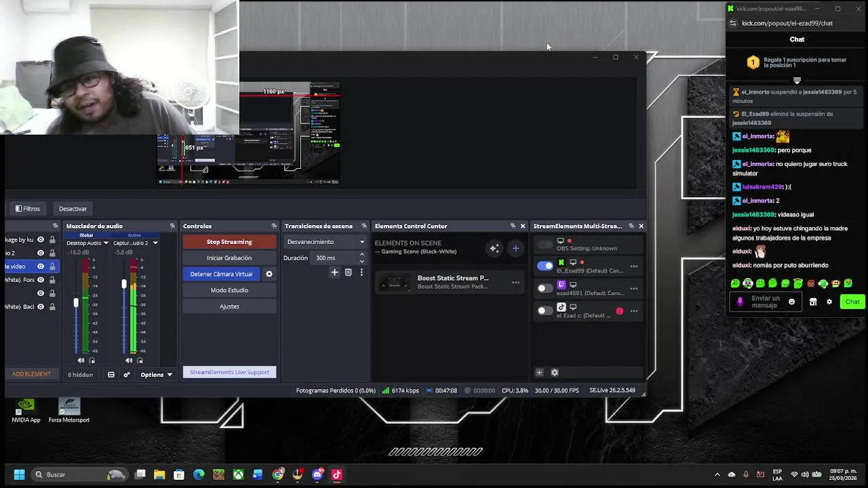The image size is (868, 488).
Task: Click the Duración 300 ms field
Action: [x=335, y=258]
